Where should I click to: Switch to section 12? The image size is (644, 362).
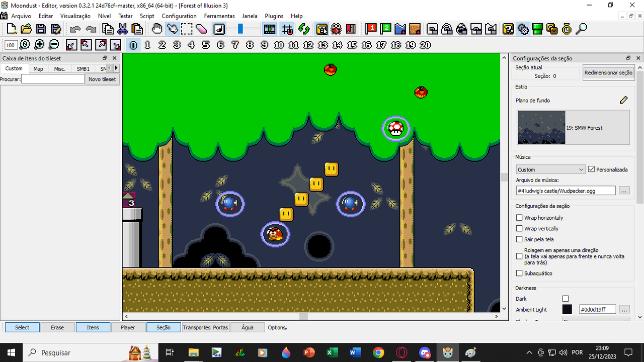point(308,45)
